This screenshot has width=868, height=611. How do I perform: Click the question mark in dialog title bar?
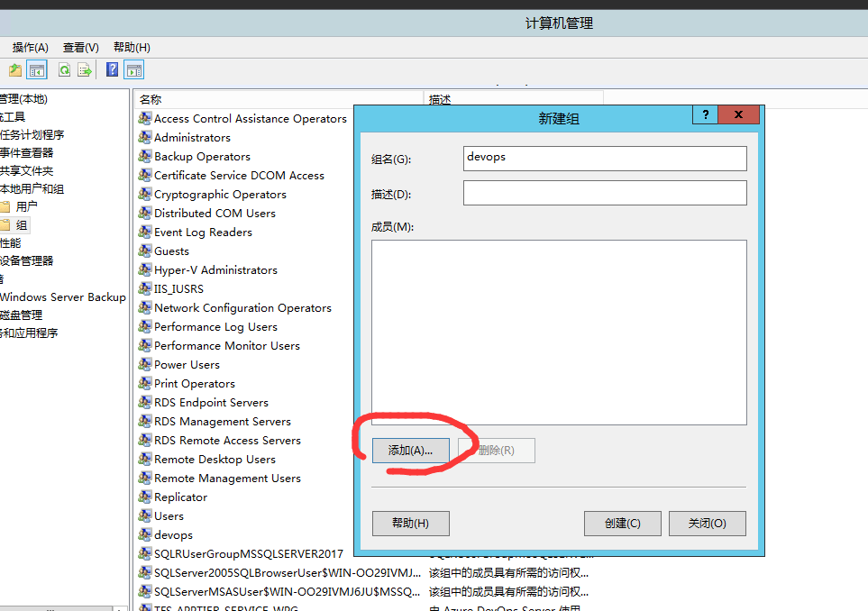tap(705, 114)
